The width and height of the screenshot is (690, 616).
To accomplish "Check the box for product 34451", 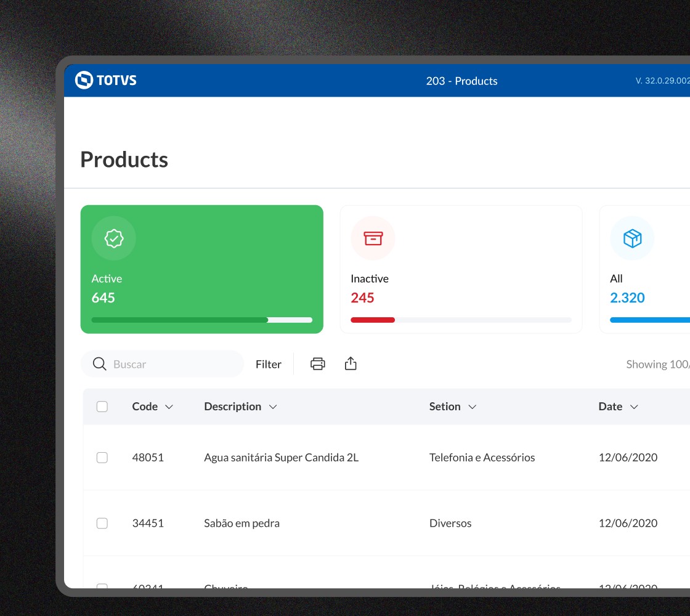I will click(x=102, y=523).
